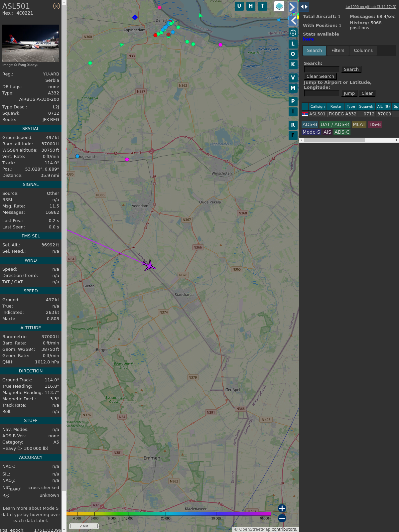The height and width of the screenshot is (532, 399).
Task: Click the blue diamond marker near Appingedam
Action: [x=135, y=17]
